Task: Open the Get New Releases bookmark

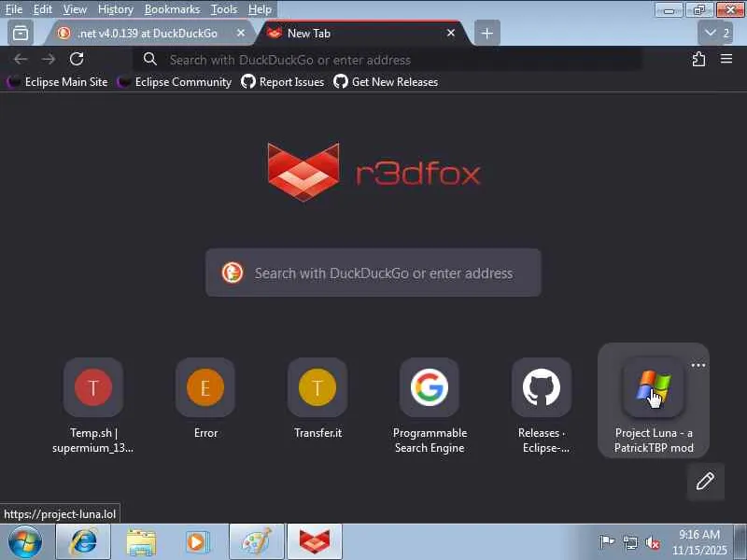Action: [x=386, y=82]
